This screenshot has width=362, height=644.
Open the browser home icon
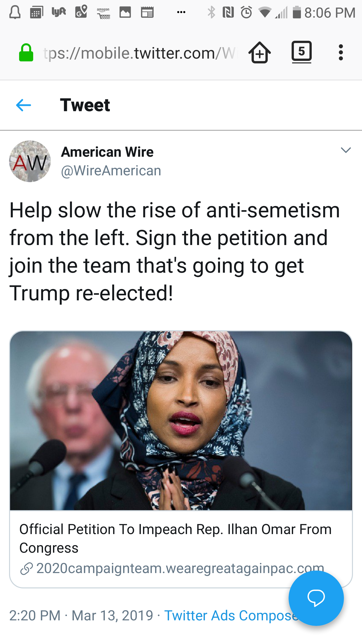260,52
